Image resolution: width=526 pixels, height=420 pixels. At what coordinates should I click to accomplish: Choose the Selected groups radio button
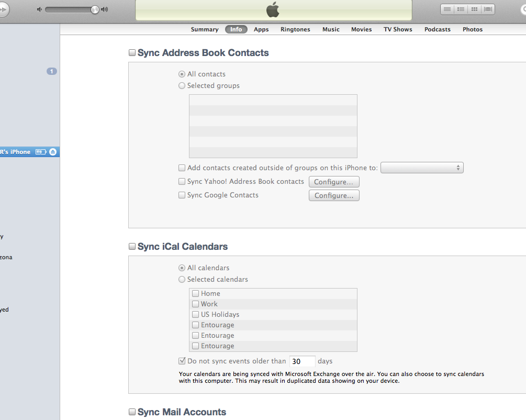(182, 85)
